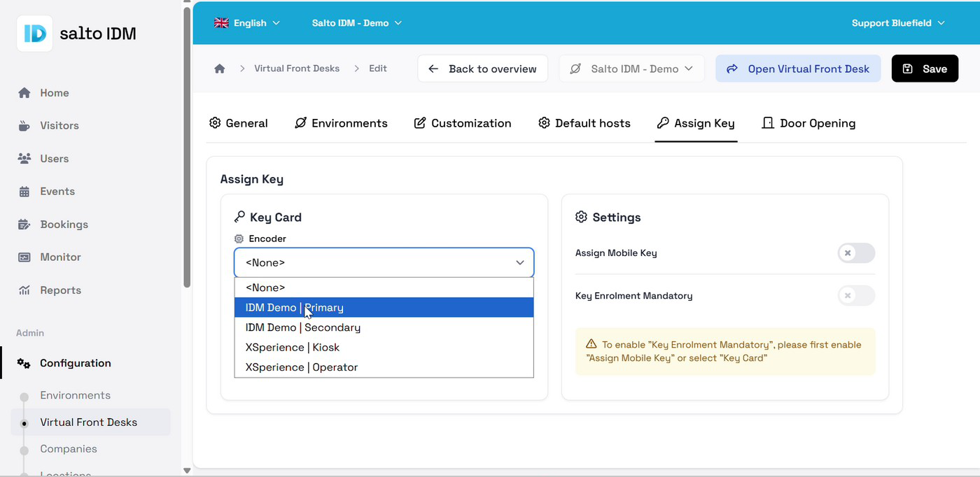The height and width of the screenshot is (477, 980).
Task: Open the Support Bluefield user menu
Action: pyautogui.click(x=898, y=23)
